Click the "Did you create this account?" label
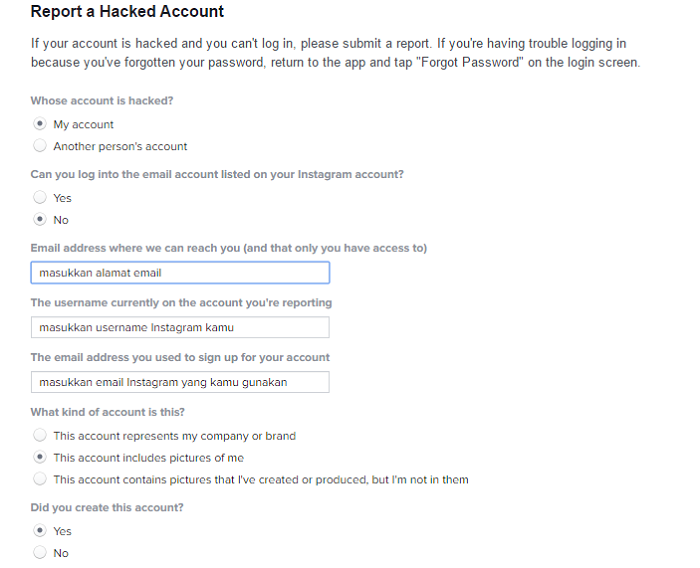Viewport: 700px width, 568px height. coord(105,507)
